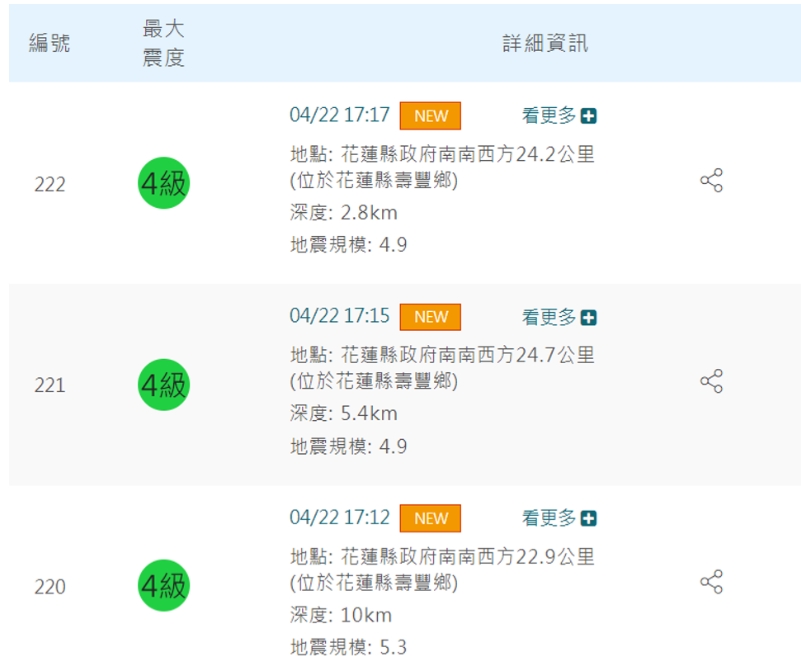Click the NEW tag on the 17:12 earthquake
This screenshot has height=667, width=801.
(431, 518)
